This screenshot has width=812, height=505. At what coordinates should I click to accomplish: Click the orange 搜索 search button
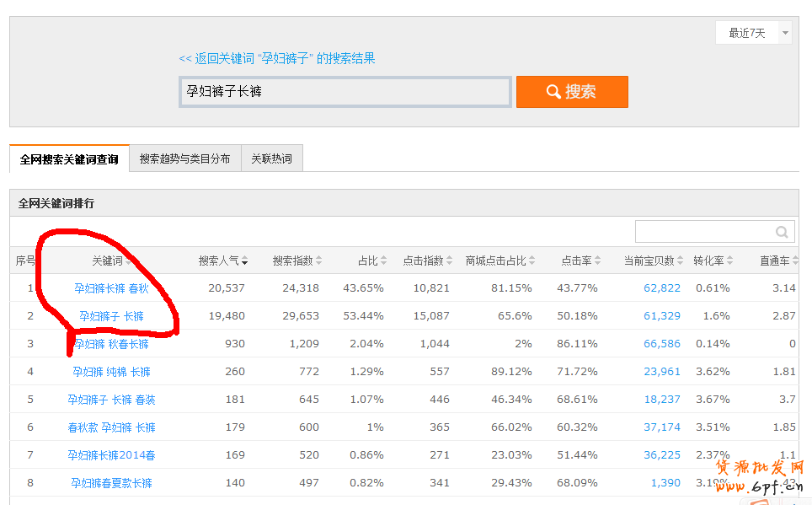[x=572, y=92]
